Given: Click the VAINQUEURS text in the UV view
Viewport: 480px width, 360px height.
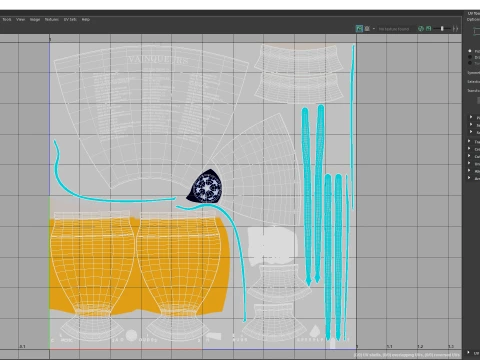Looking at the screenshot, I should pyautogui.click(x=158, y=60).
